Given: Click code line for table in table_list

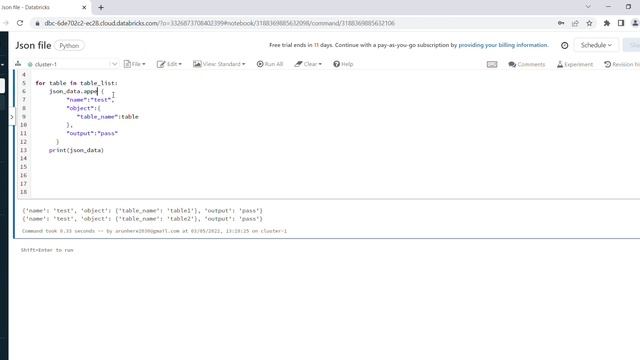Looking at the screenshot, I should [76, 83].
